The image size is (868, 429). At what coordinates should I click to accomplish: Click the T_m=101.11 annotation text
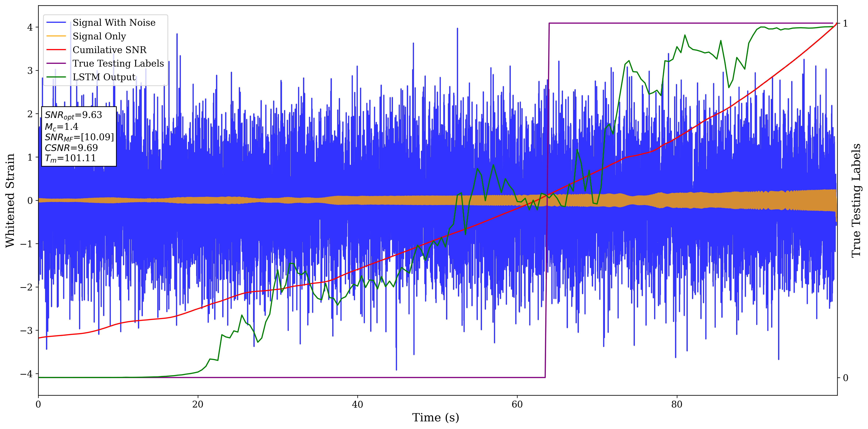coord(70,158)
